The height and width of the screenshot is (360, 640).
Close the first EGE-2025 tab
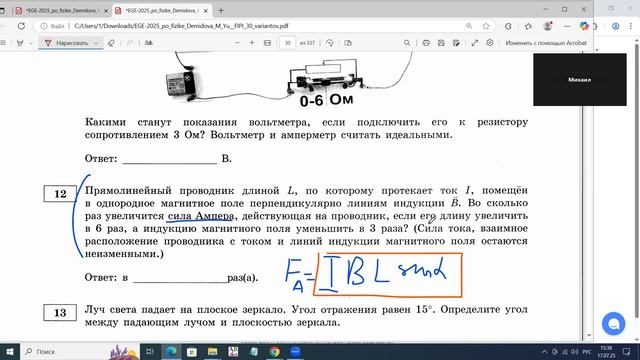tap(106, 11)
